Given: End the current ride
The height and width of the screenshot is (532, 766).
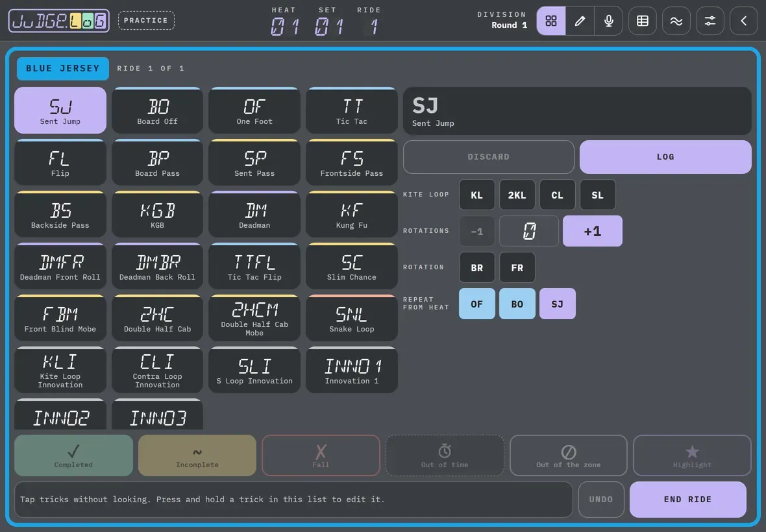Looking at the screenshot, I should [x=688, y=500].
